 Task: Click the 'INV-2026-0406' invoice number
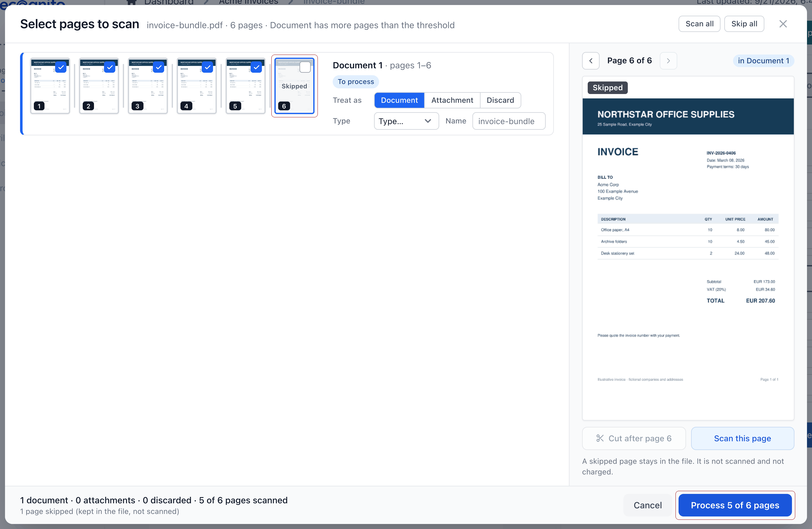[721, 153]
